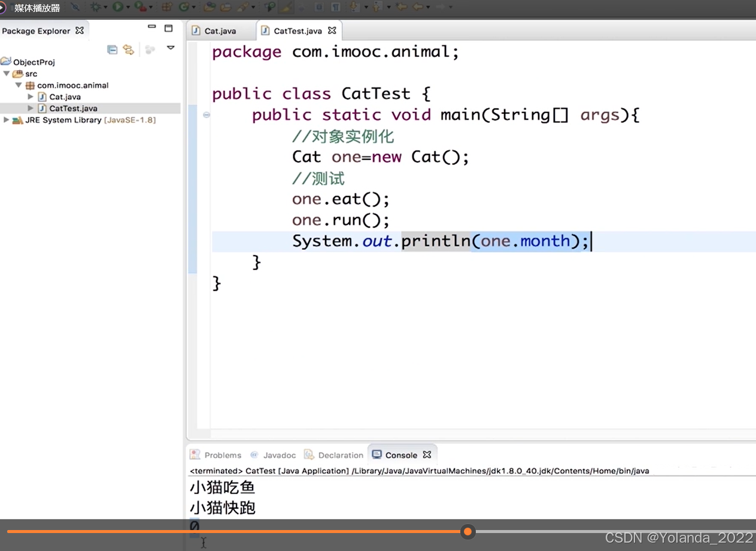The width and height of the screenshot is (756, 551).
Task: Select the CatTest.java editor tab
Action: (x=297, y=31)
